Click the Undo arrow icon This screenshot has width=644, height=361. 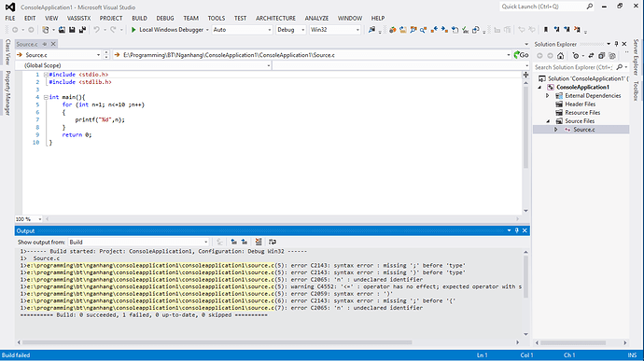[x=96, y=30]
